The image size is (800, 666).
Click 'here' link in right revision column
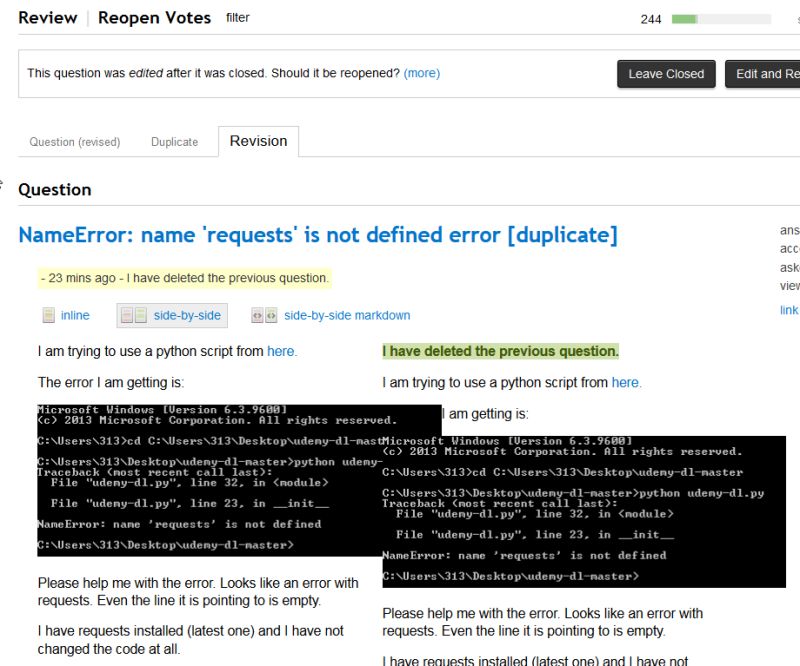click(x=625, y=382)
